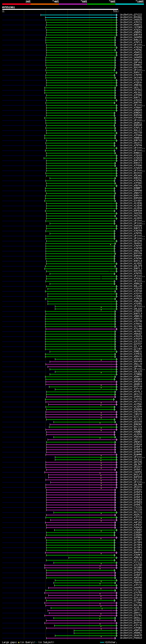The image size is (146, 644).
Task: Select hit label UniRef100_Q309D0
Action: click(x=131, y=201)
